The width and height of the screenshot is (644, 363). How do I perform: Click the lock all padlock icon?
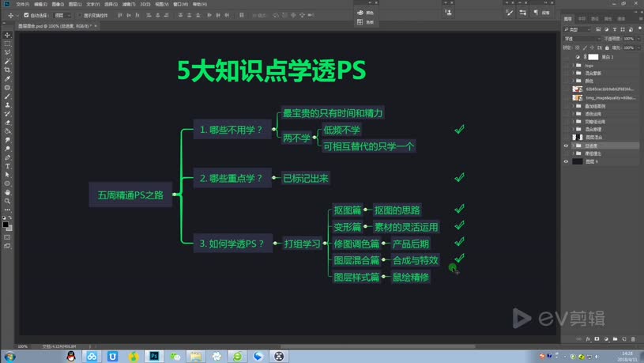(607, 47)
